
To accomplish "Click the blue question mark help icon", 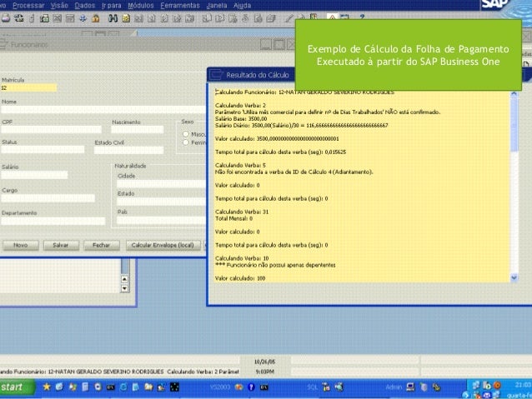I will tap(362, 17).
